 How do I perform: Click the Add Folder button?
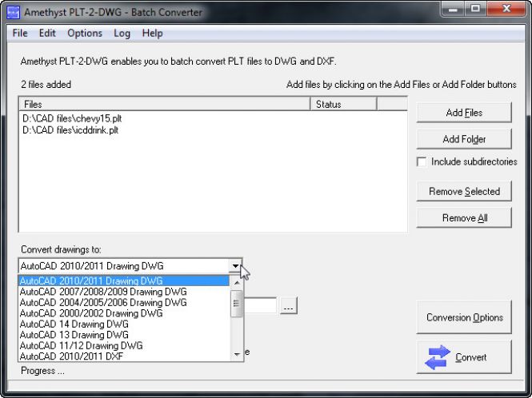click(x=464, y=139)
